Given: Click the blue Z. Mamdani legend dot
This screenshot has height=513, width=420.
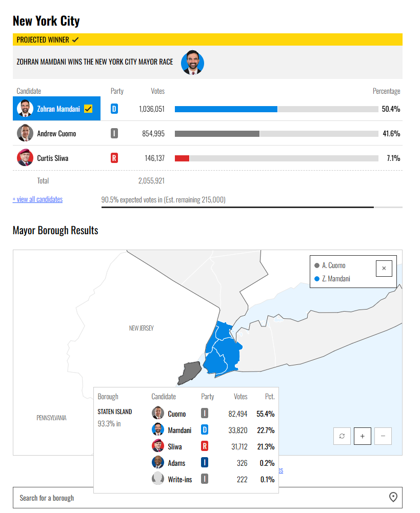Looking at the screenshot, I should pyautogui.click(x=317, y=279).
